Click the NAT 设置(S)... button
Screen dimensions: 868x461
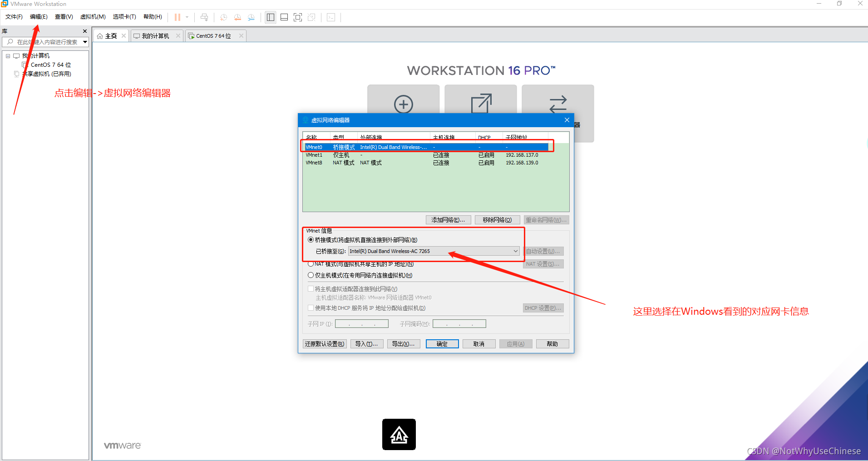pyautogui.click(x=543, y=264)
